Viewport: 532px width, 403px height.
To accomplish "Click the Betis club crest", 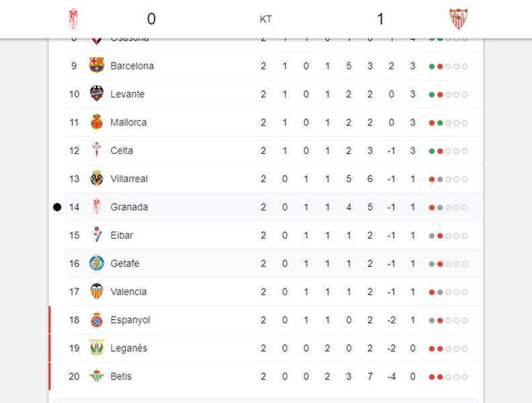I will pyautogui.click(x=96, y=376).
